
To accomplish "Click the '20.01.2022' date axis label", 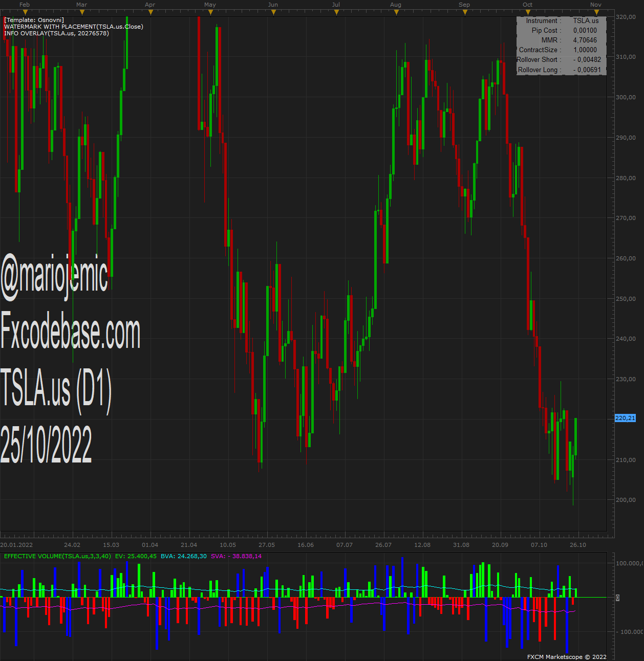I will (x=16, y=545).
